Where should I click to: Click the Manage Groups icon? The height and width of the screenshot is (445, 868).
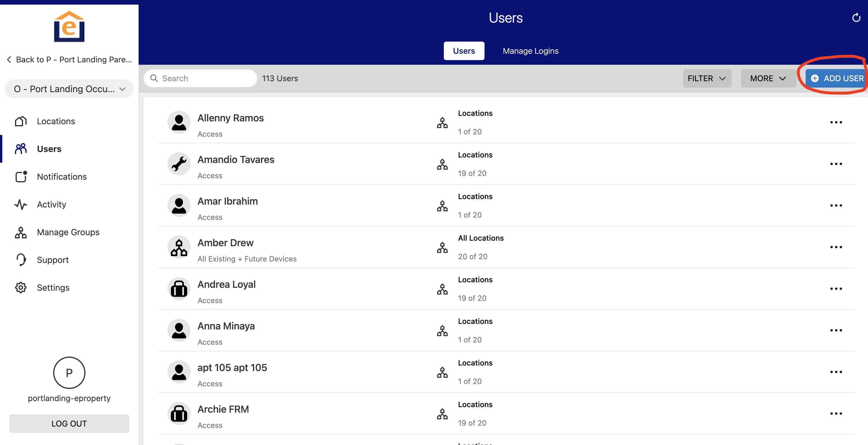(21, 232)
